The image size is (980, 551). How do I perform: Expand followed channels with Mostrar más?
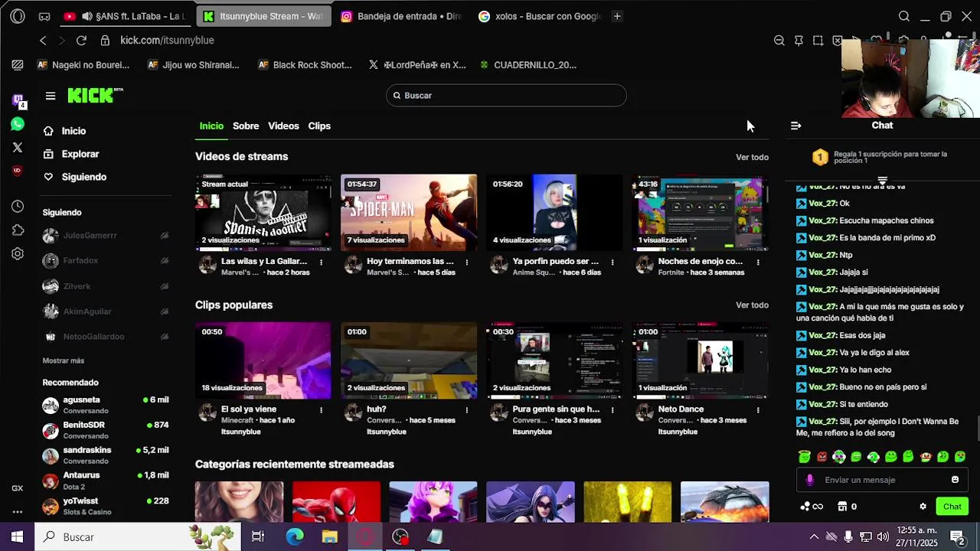64,360
